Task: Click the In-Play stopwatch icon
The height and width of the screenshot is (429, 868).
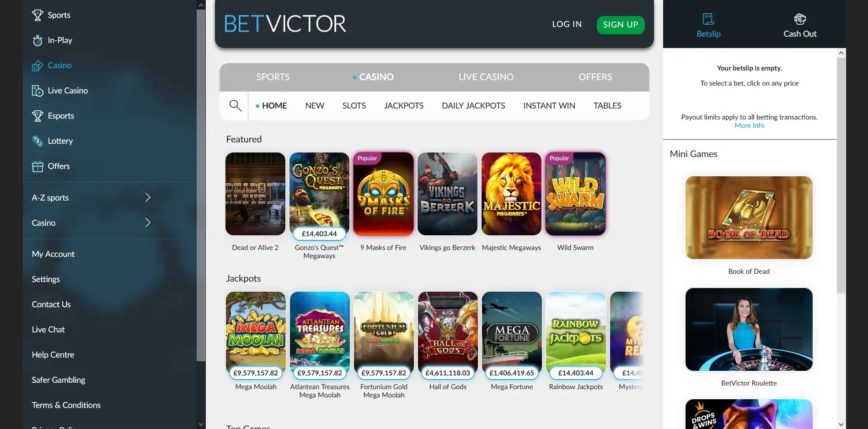Action: click(x=38, y=40)
